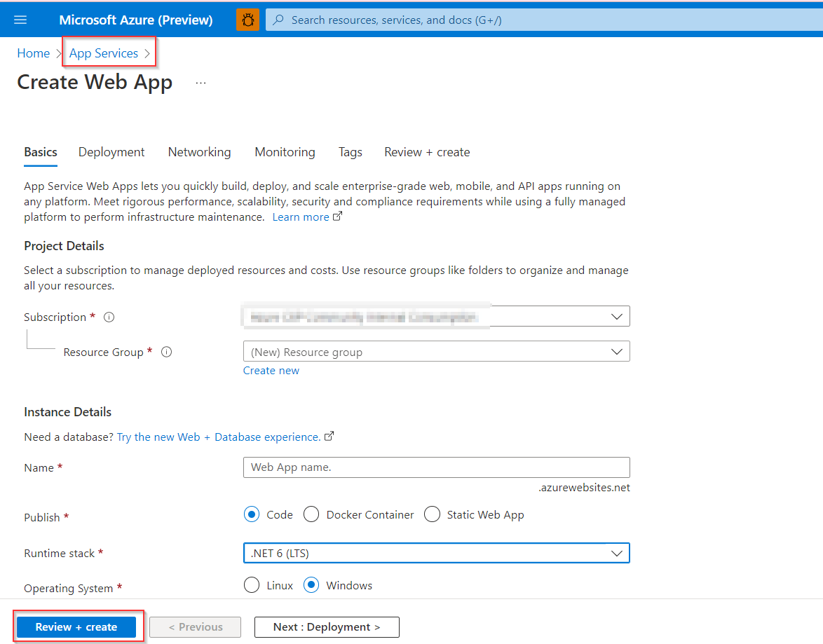Switch to the Monitoring tab
The image size is (823, 644).
(285, 152)
